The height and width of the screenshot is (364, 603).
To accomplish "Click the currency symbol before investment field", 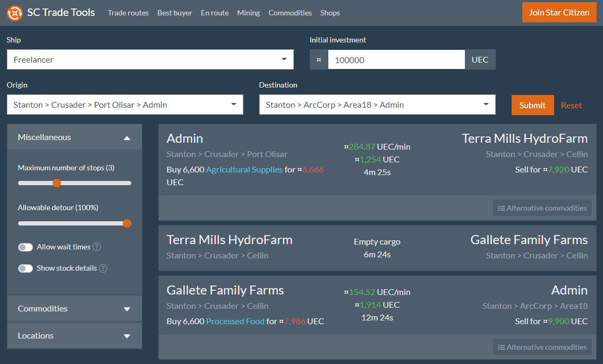I will point(319,59).
